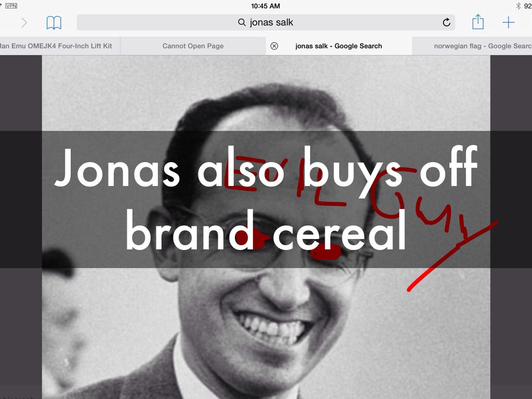Open the Bookmarks book icon
The width and height of the screenshot is (532, 399).
(x=54, y=23)
